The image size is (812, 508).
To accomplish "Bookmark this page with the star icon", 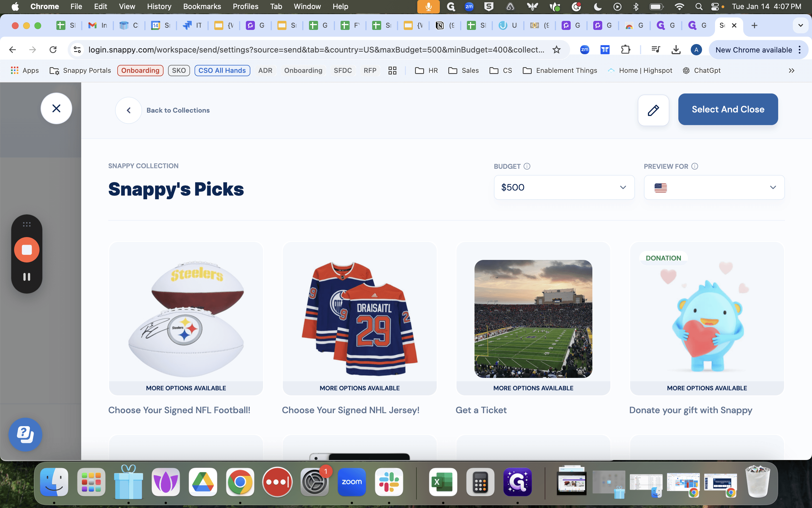I will (x=556, y=50).
